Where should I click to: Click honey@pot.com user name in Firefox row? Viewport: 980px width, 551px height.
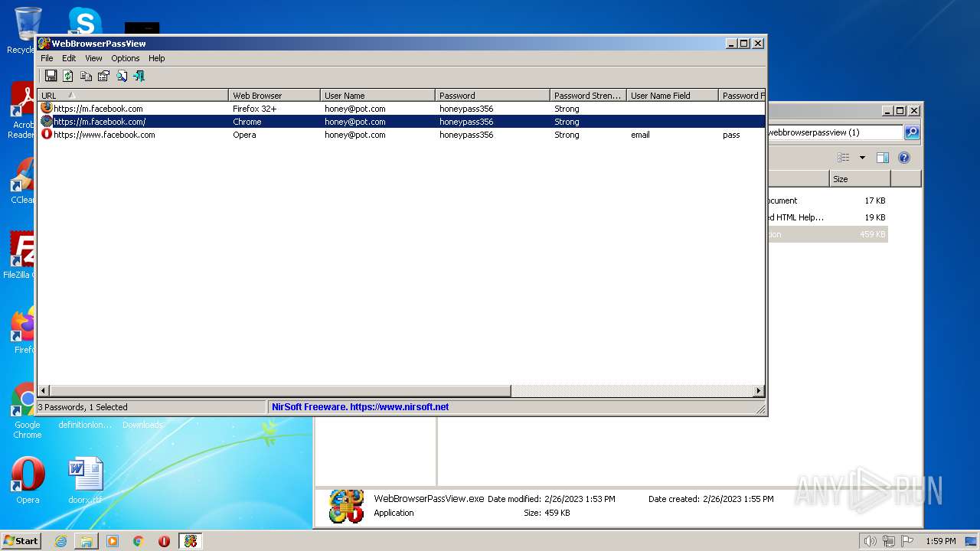tap(354, 109)
